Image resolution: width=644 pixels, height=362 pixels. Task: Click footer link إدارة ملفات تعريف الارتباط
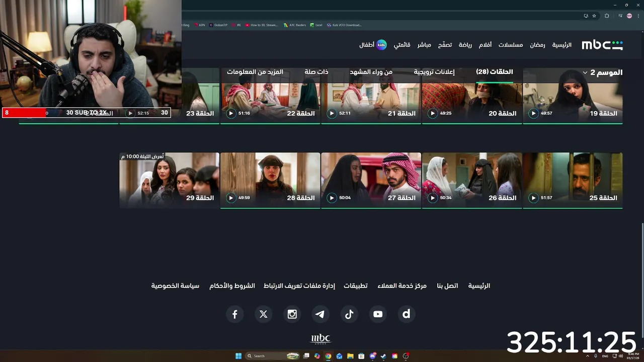[x=299, y=286]
